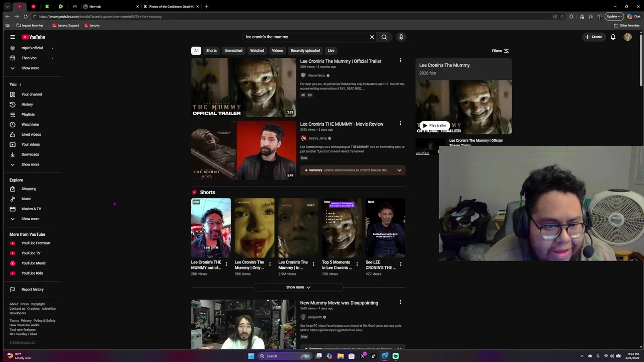644x362 pixels.
Task: Open YouTube Kids link
Action: point(32,273)
